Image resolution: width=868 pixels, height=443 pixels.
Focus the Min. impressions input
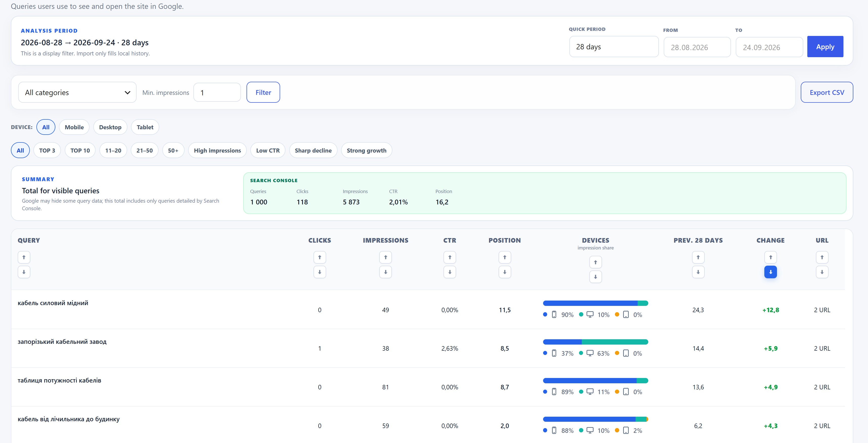[x=217, y=92]
